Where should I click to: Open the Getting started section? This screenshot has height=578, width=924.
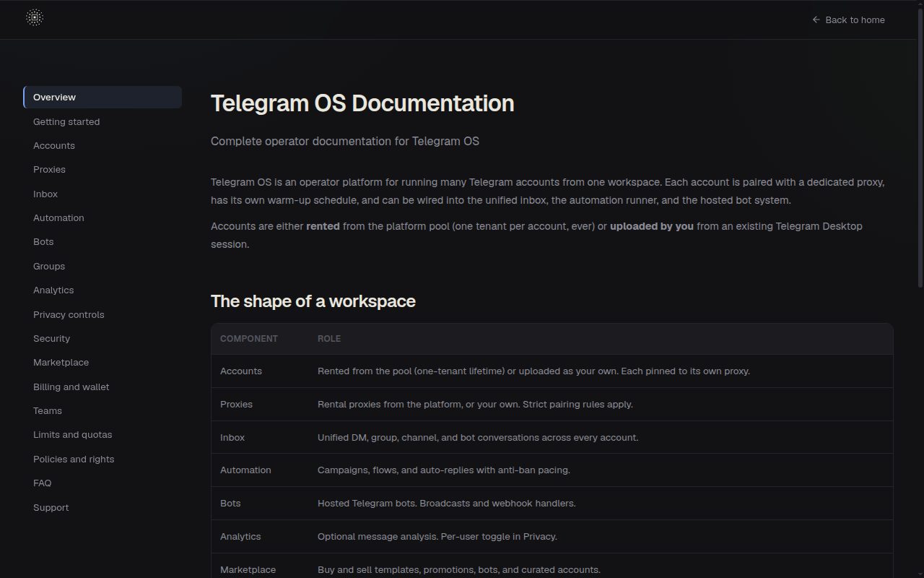(x=103, y=121)
